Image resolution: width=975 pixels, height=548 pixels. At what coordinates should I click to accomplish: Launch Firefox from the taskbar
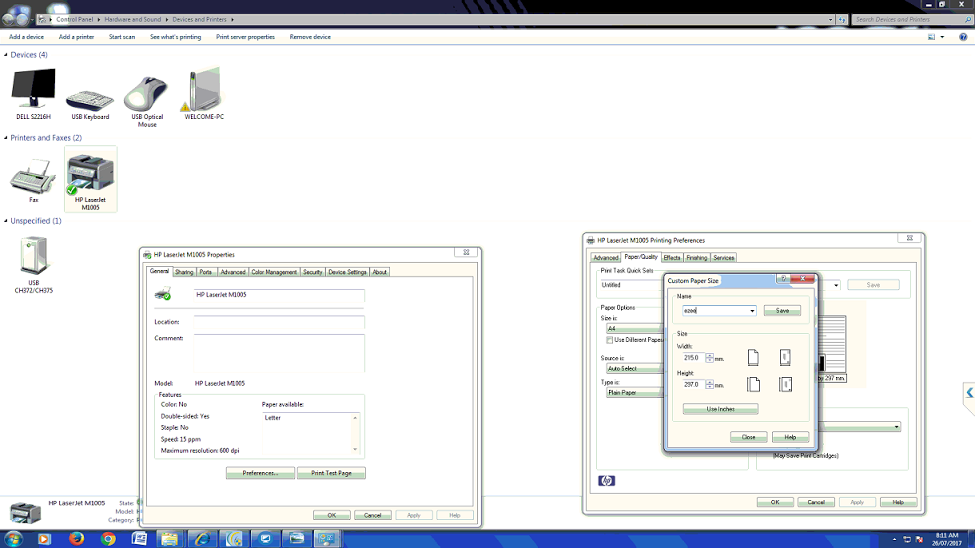click(x=76, y=539)
